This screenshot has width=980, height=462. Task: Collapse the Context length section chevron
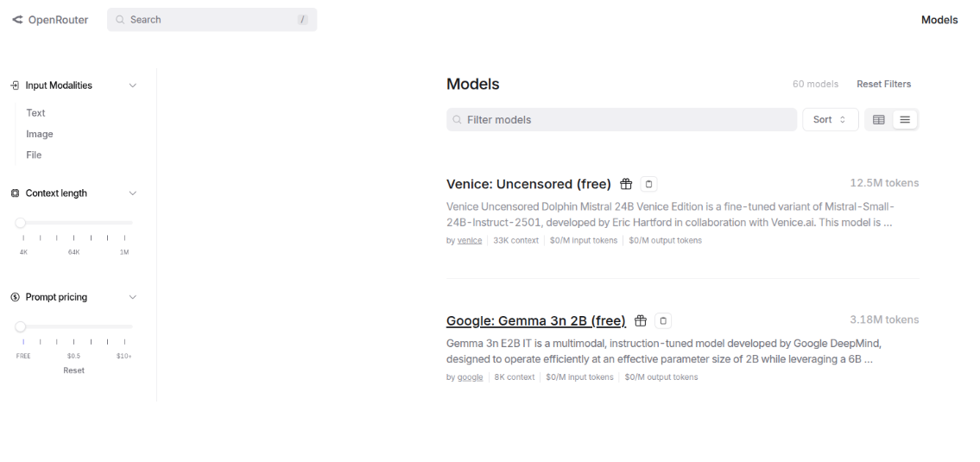coord(132,193)
